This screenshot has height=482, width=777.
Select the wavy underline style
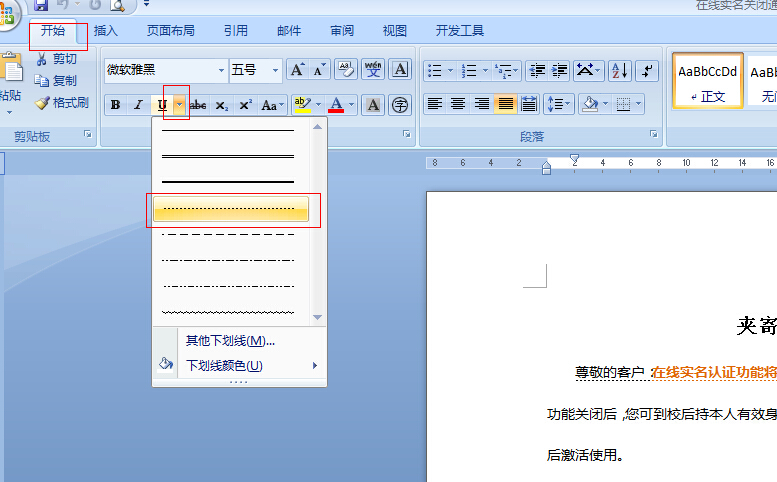point(228,313)
